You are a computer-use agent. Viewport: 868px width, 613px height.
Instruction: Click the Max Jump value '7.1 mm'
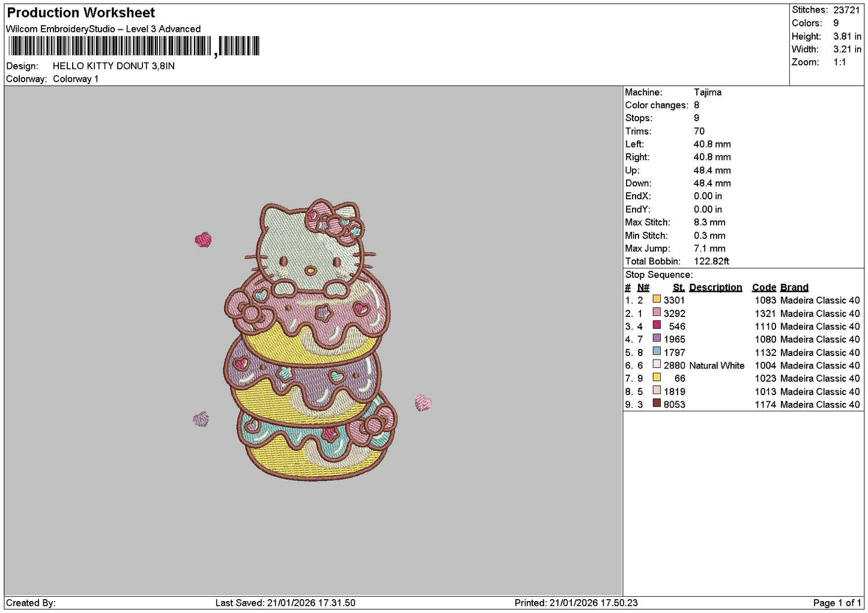(709, 248)
